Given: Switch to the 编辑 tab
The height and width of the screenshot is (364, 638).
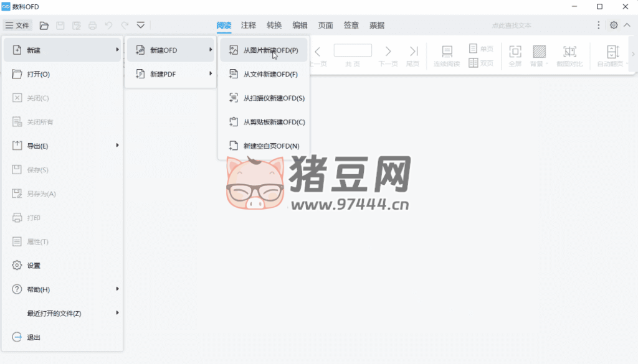Looking at the screenshot, I should click(x=300, y=25).
